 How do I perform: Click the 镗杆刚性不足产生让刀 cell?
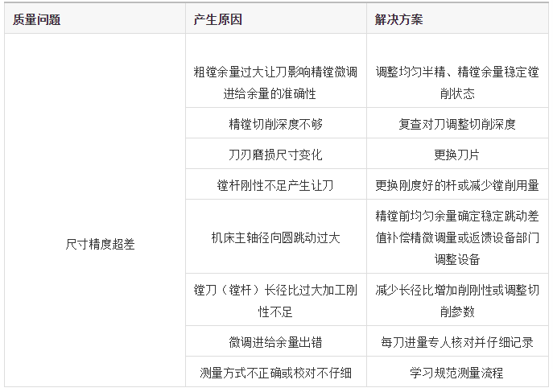click(x=275, y=185)
